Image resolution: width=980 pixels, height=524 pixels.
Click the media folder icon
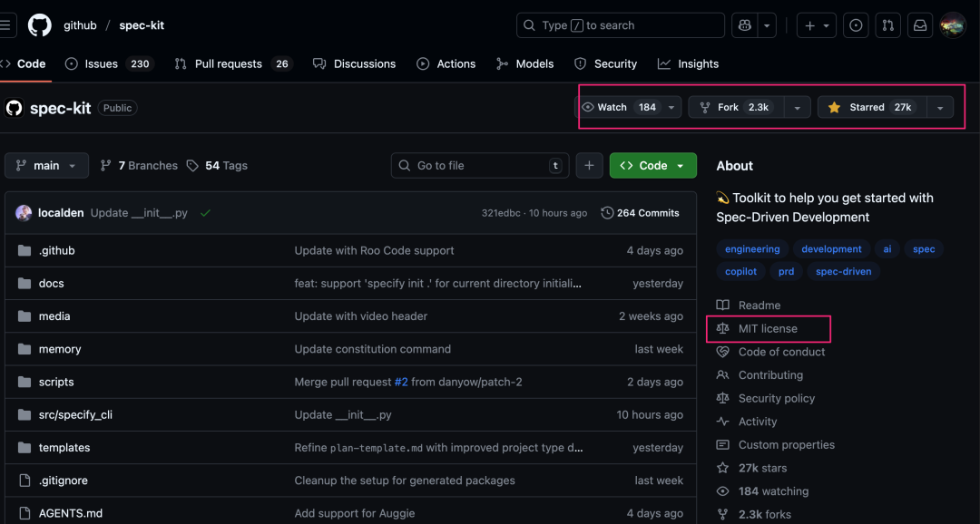(24, 316)
